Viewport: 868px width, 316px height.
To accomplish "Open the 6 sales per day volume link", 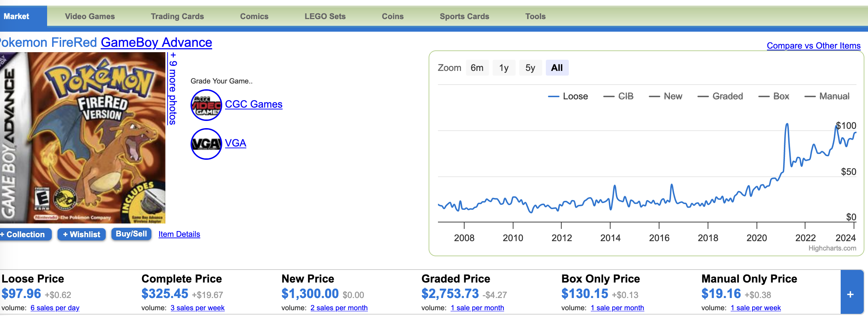I will [55, 308].
